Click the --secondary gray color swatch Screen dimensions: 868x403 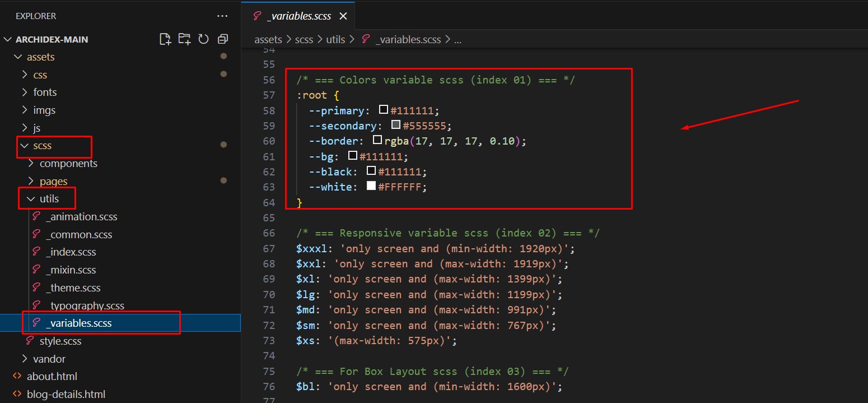[x=395, y=125]
